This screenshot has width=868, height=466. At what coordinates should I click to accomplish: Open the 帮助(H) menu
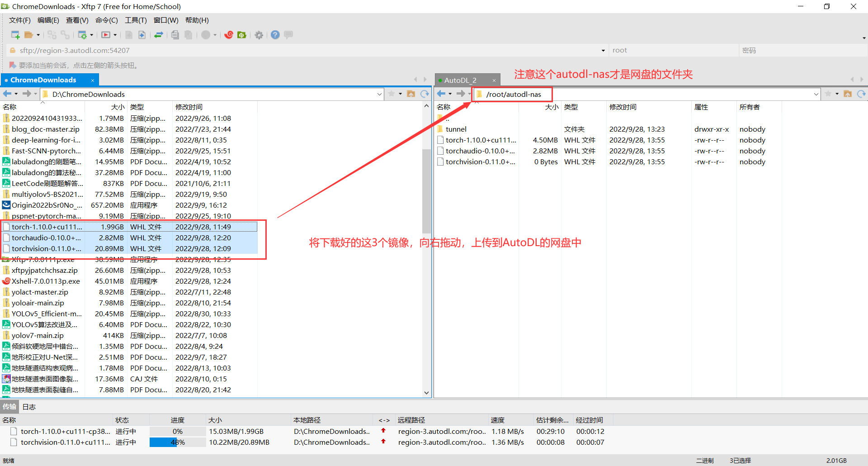click(x=197, y=20)
